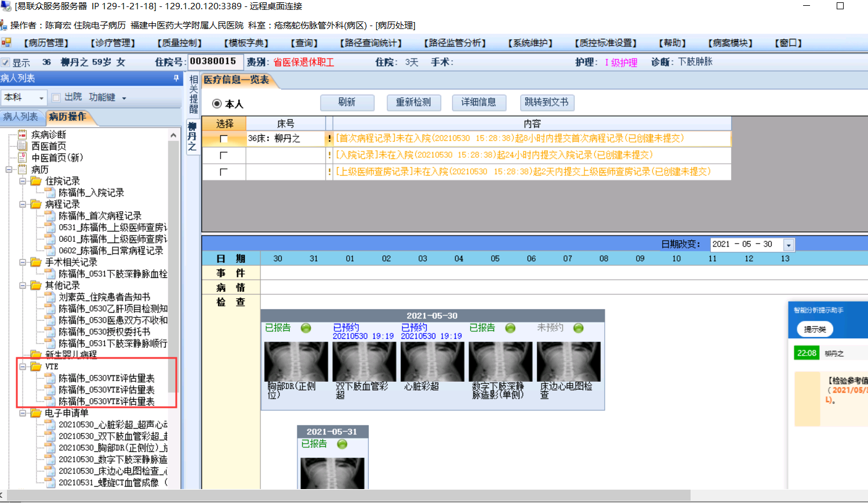Check the 选择 box for 上级医师查房记录 row
This screenshot has height=503, width=868.
coord(224,172)
